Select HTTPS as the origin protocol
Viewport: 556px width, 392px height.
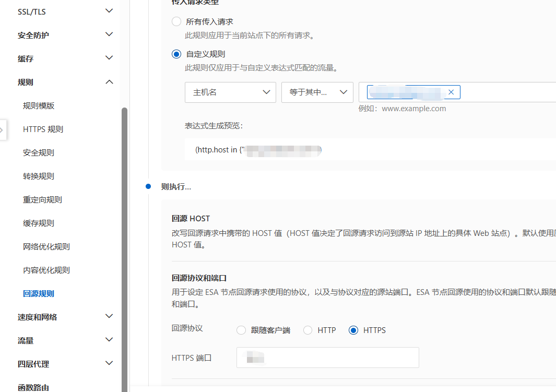coord(353,330)
